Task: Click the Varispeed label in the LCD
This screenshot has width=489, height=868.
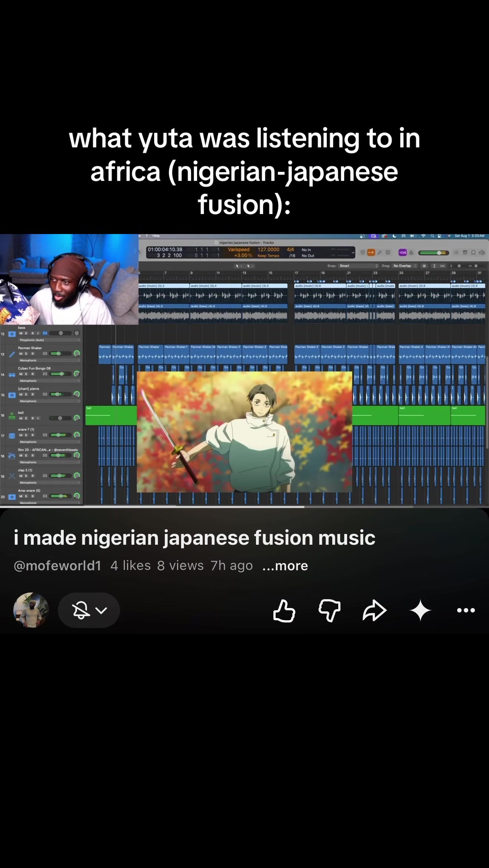Action: click(x=239, y=250)
